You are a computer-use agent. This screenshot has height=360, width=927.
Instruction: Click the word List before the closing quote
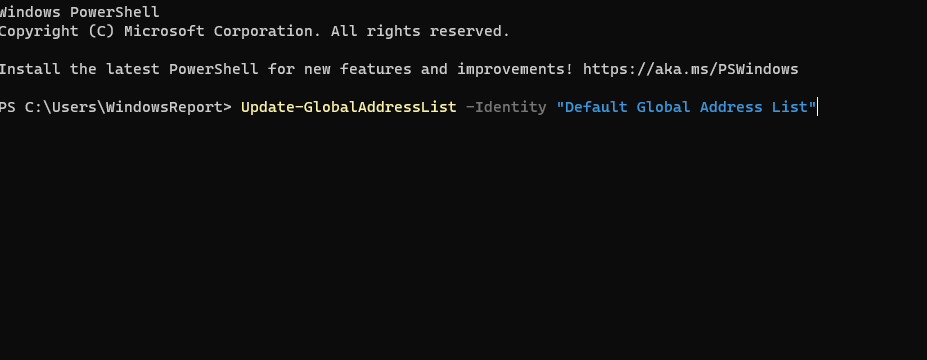coord(789,107)
